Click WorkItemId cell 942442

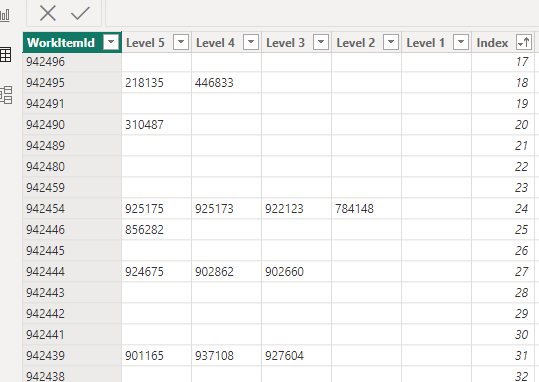tap(72, 314)
